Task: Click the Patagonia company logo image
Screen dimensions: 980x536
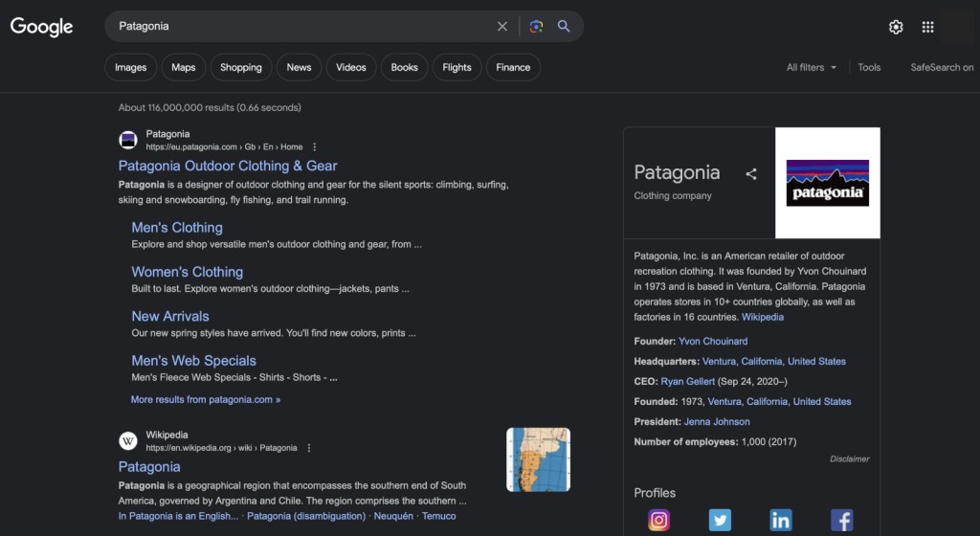Action: (x=828, y=183)
